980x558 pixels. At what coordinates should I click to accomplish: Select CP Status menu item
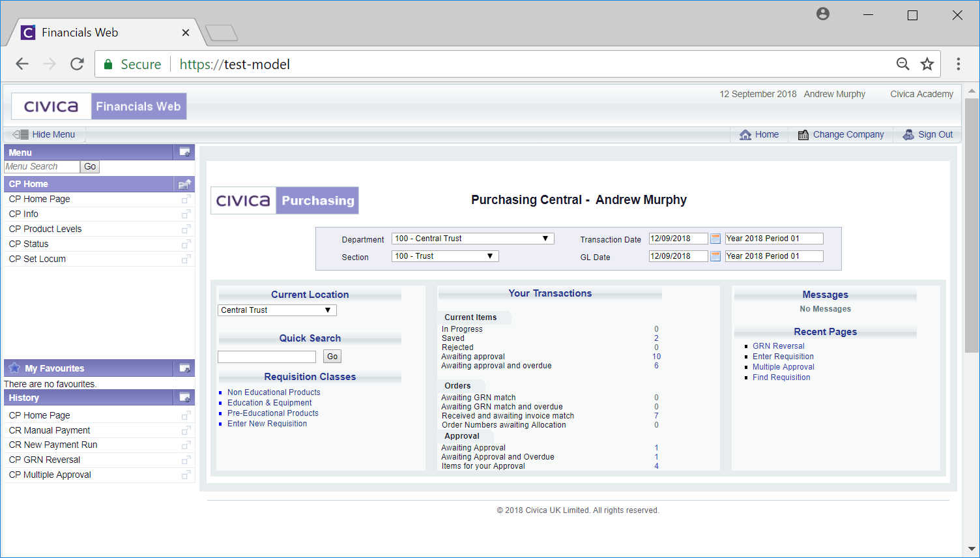click(x=29, y=244)
